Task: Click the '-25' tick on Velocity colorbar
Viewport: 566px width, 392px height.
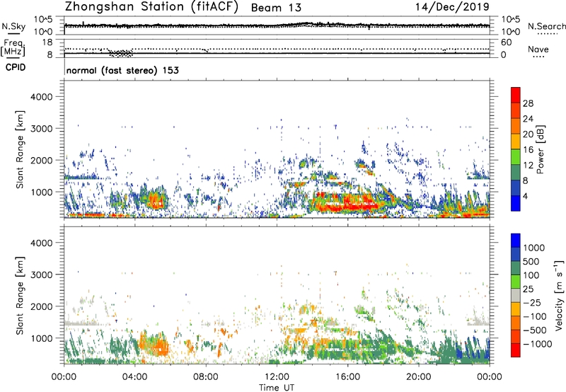Action: (532, 302)
